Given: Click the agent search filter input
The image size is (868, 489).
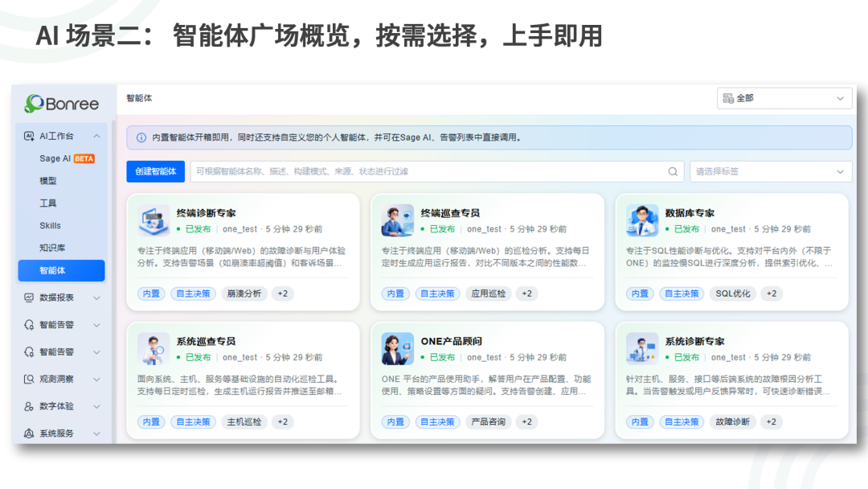Looking at the screenshot, I should point(437,171).
